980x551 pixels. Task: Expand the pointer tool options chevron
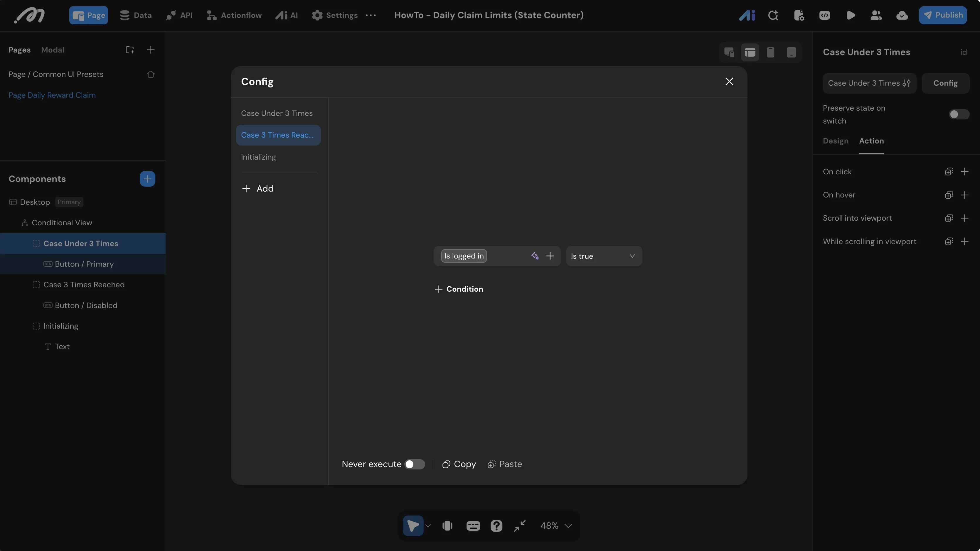(428, 525)
